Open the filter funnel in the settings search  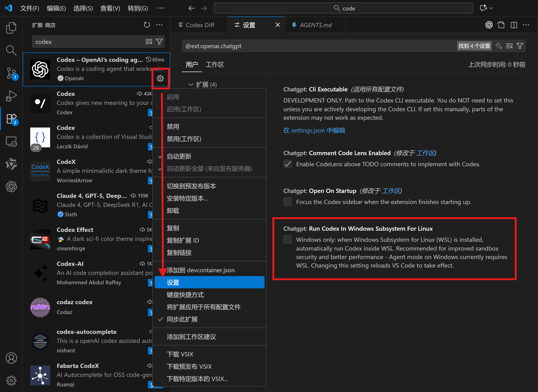point(520,46)
